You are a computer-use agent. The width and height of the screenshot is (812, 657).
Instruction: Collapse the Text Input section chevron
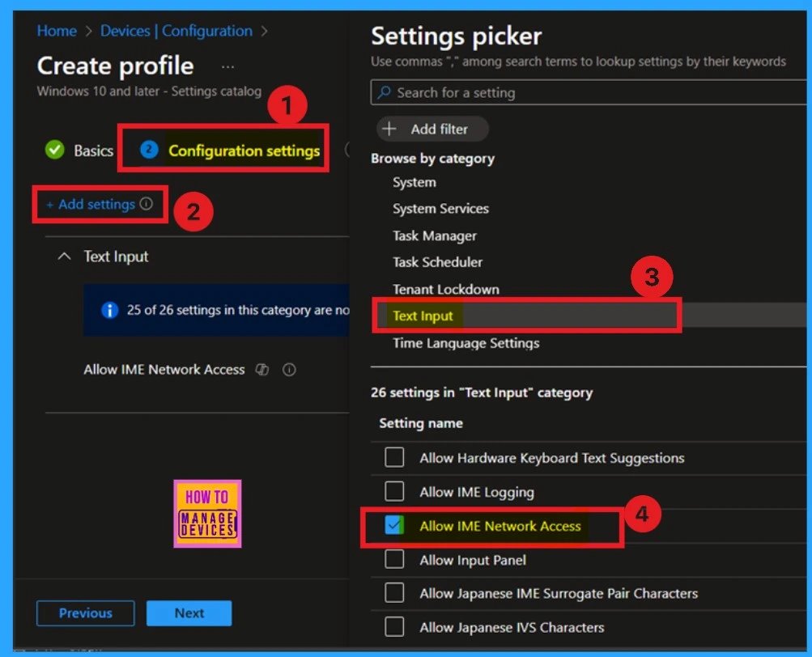click(x=64, y=256)
